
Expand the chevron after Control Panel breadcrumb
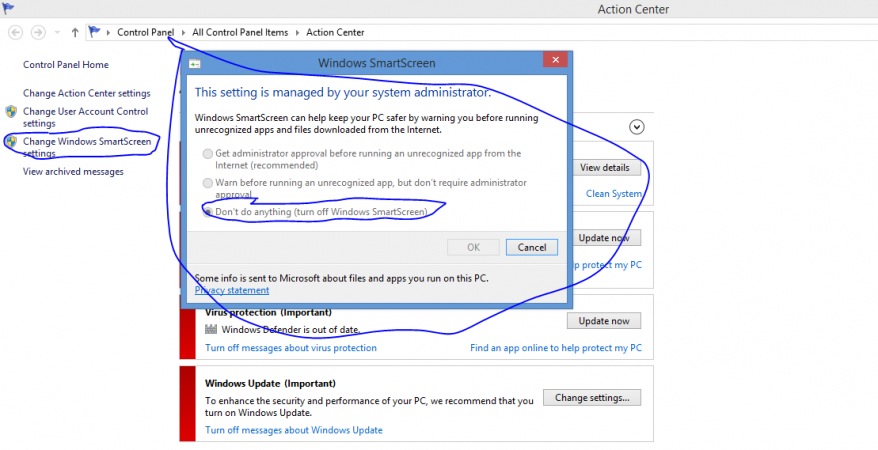click(183, 32)
